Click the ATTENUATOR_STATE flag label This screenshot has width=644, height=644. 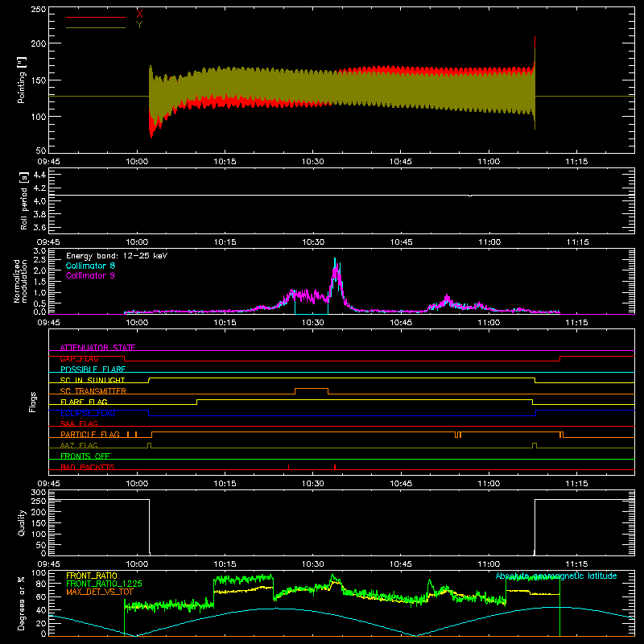pyautogui.click(x=97, y=348)
